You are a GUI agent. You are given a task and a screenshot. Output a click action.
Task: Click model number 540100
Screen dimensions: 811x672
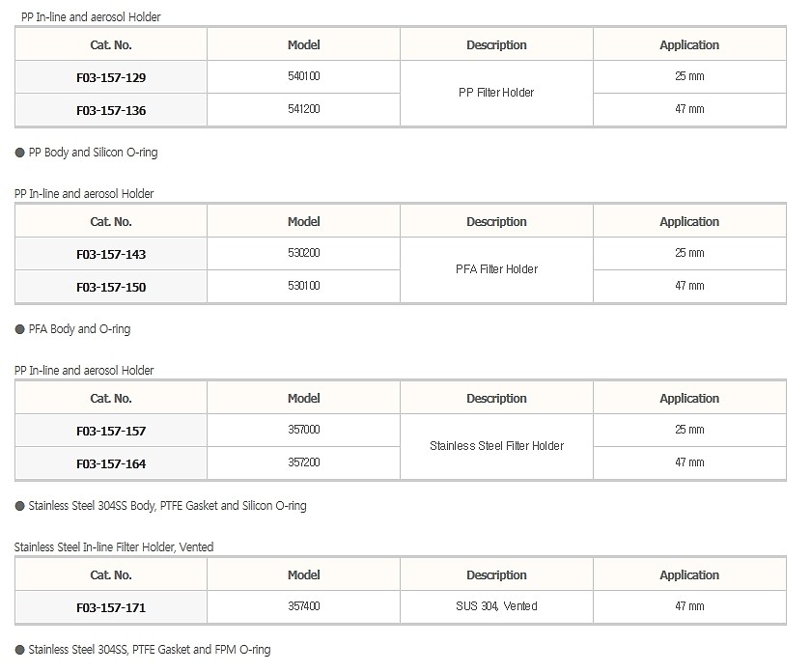click(304, 76)
